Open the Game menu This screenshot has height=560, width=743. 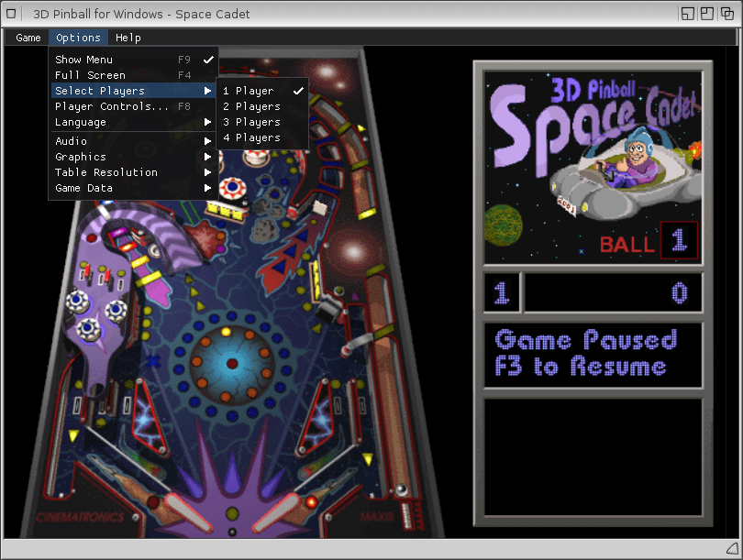click(x=28, y=38)
